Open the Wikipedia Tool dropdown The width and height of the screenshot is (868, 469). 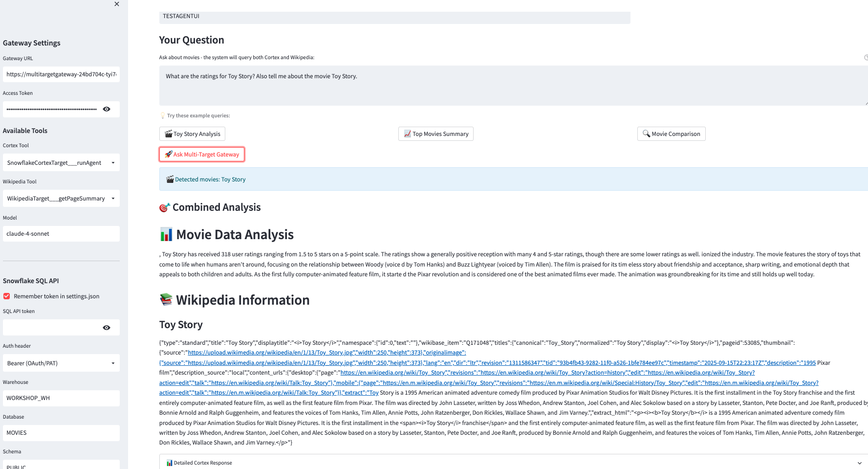pos(61,199)
